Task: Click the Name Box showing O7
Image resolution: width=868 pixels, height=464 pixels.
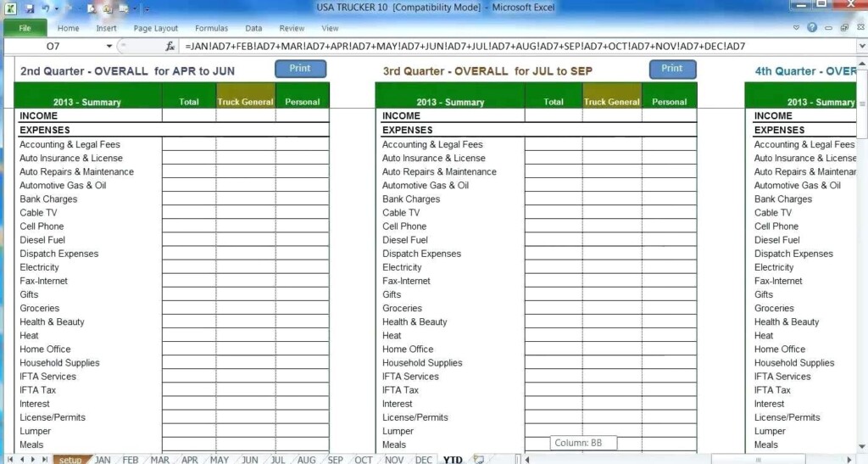Action: click(x=53, y=47)
